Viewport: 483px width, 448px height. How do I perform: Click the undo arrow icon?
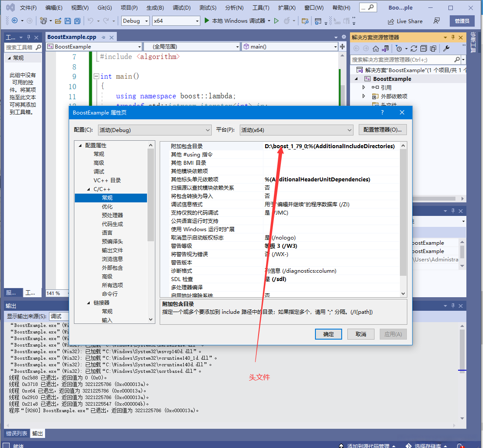90,21
